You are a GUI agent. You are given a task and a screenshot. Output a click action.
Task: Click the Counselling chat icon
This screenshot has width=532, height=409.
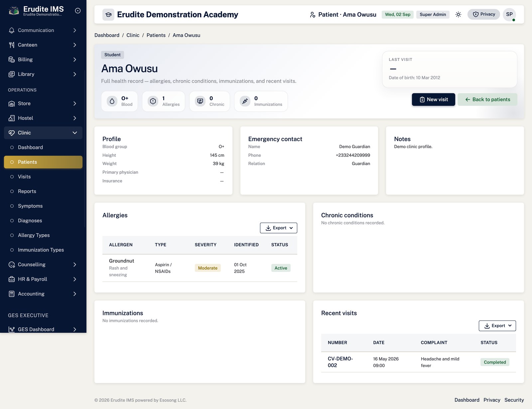12,265
